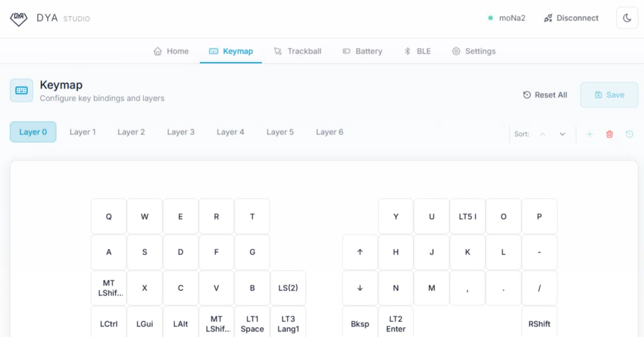This screenshot has height=337, width=644.
Task: Select Layer 4
Action: tap(230, 132)
